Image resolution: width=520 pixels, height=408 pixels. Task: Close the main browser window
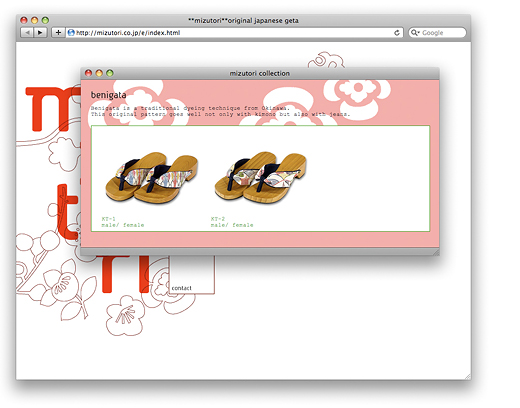[24, 20]
